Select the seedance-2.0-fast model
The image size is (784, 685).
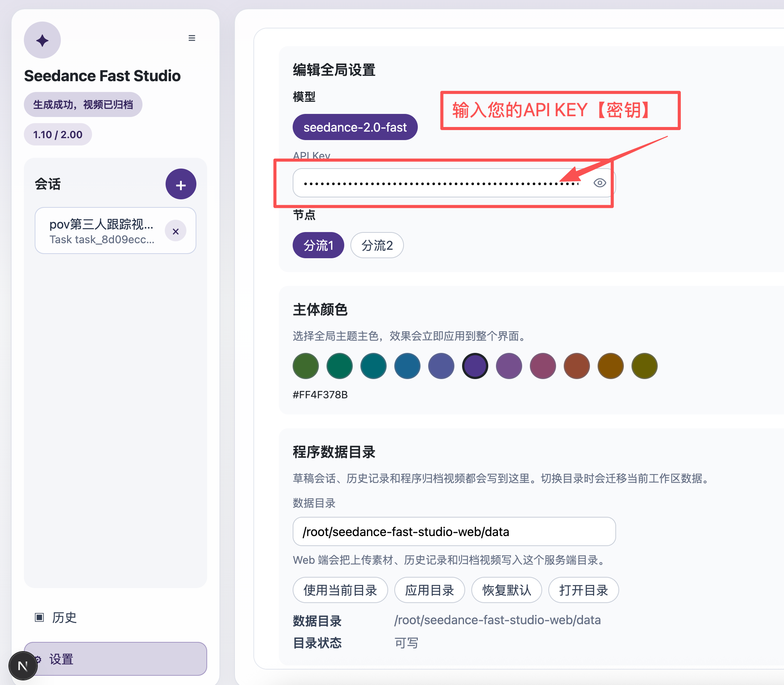(355, 127)
